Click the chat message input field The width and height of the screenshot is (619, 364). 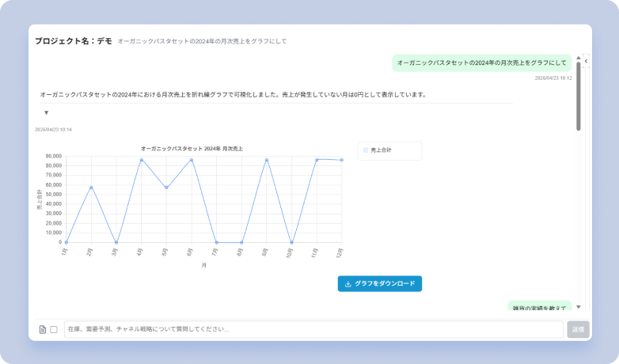(313, 329)
